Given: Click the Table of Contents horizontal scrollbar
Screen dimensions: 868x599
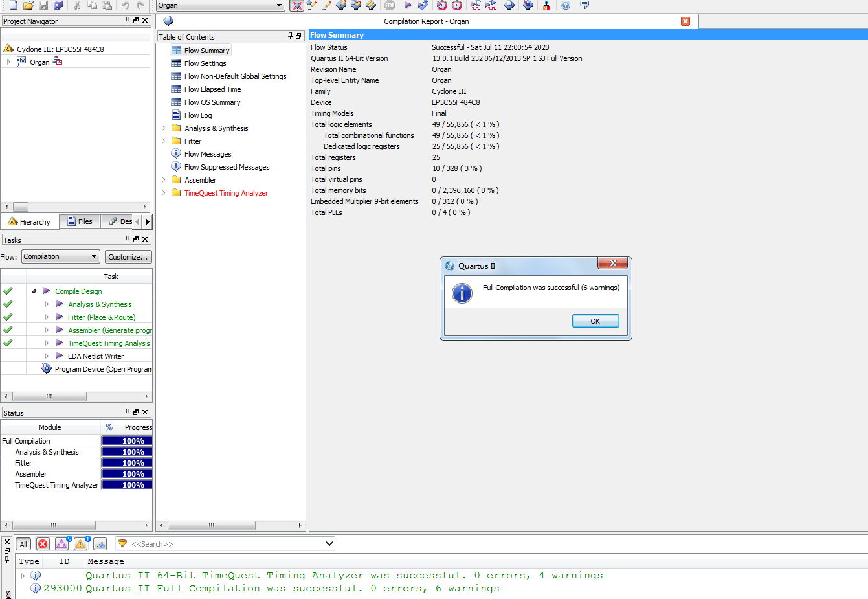Looking at the screenshot, I should point(211,525).
